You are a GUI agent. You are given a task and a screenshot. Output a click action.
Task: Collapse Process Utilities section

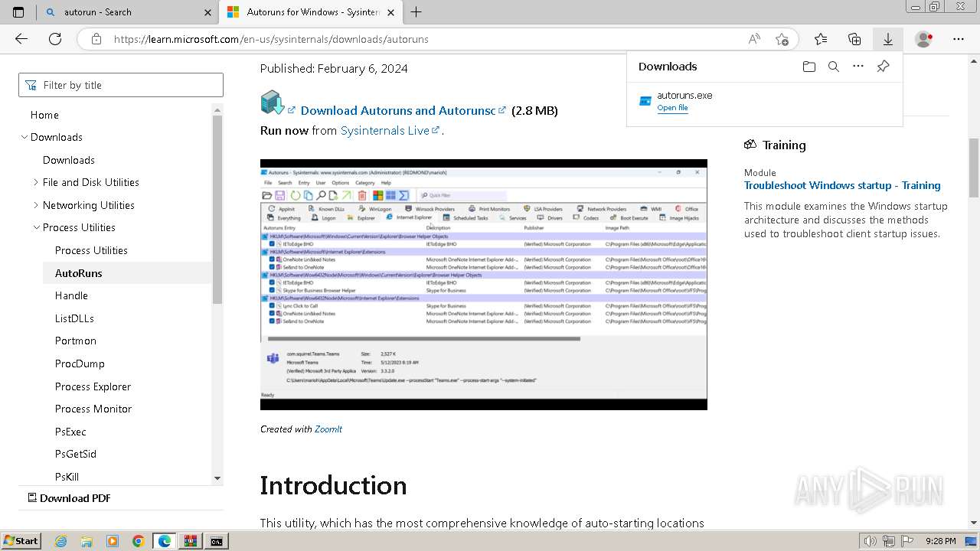[x=36, y=227]
